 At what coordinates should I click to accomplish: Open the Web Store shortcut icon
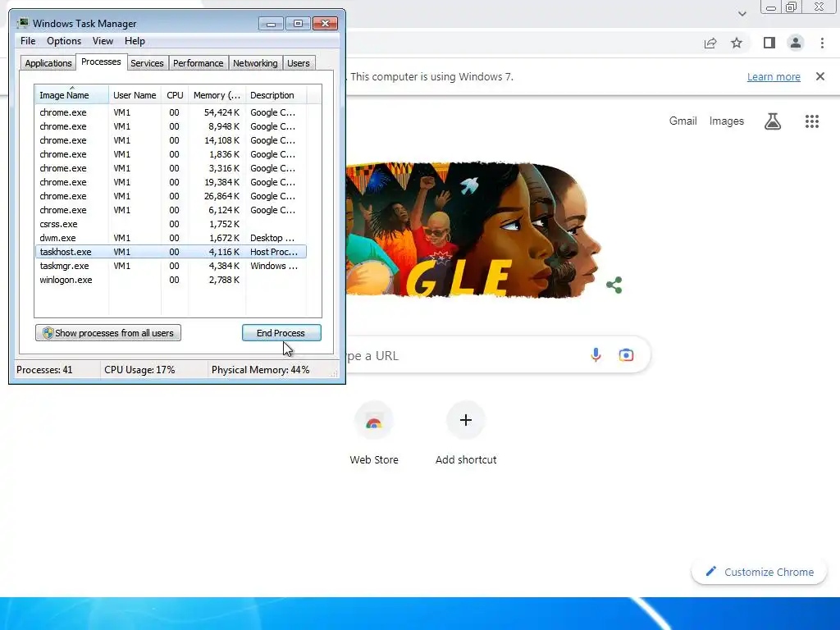click(x=374, y=421)
